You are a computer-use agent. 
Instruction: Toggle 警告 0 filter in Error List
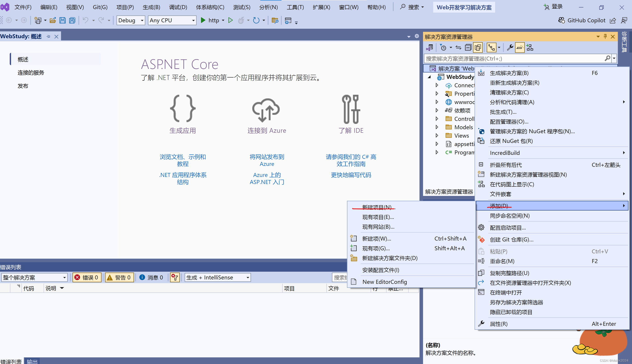coord(119,277)
